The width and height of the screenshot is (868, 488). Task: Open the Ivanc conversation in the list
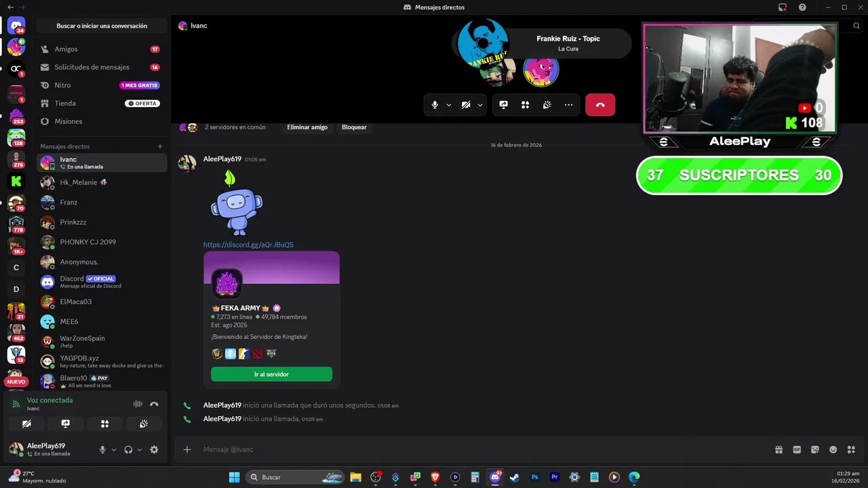click(102, 163)
